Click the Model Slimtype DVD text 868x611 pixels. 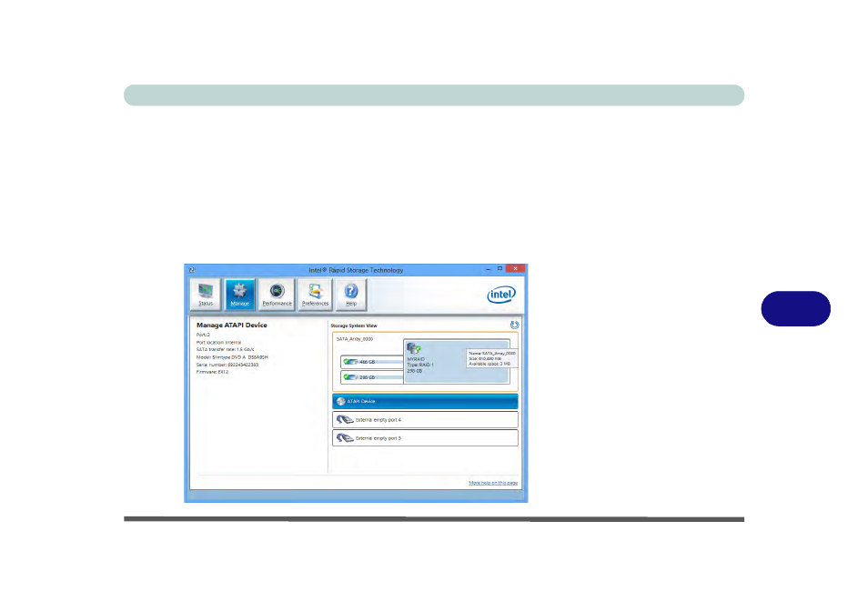[x=232, y=357]
